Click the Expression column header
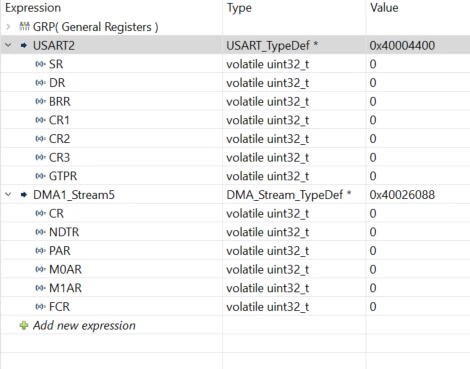The height and width of the screenshot is (369, 470). (33, 8)
